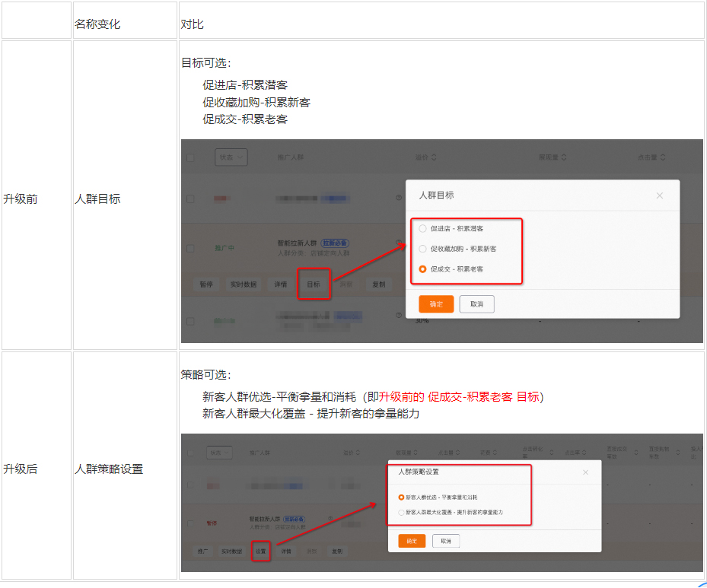This screenshot has height=588, width=707.
Task: Select 新客人群优选 - 平衡拿量和消耗 radio option
Action: (402, 497)
